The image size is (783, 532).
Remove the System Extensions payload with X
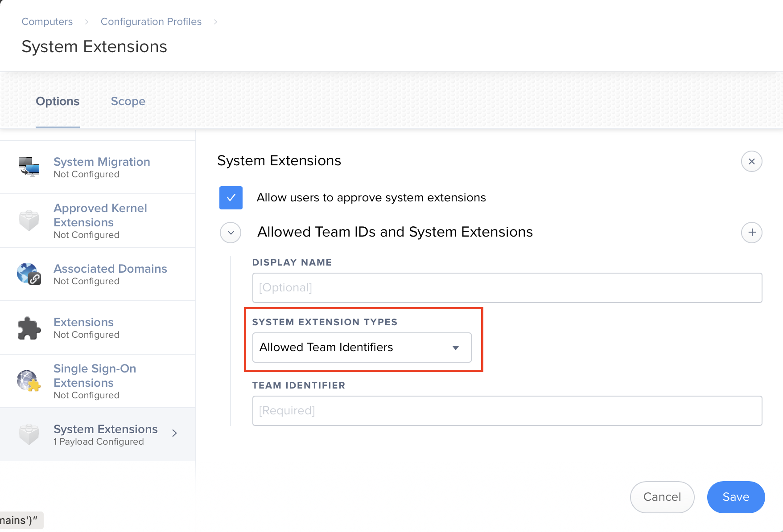[x=751, y=161]
